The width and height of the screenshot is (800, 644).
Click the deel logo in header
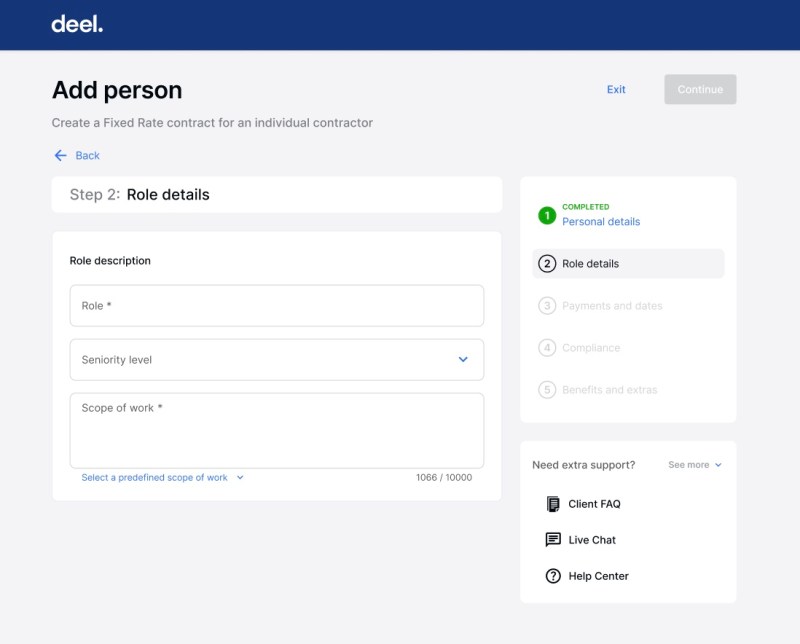77,24
